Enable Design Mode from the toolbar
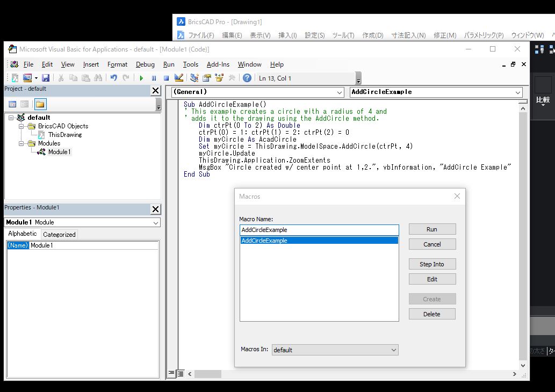Image resolution: width=555 pixels, height=392 pixels. pyautogui.click(x=179, y=77)
